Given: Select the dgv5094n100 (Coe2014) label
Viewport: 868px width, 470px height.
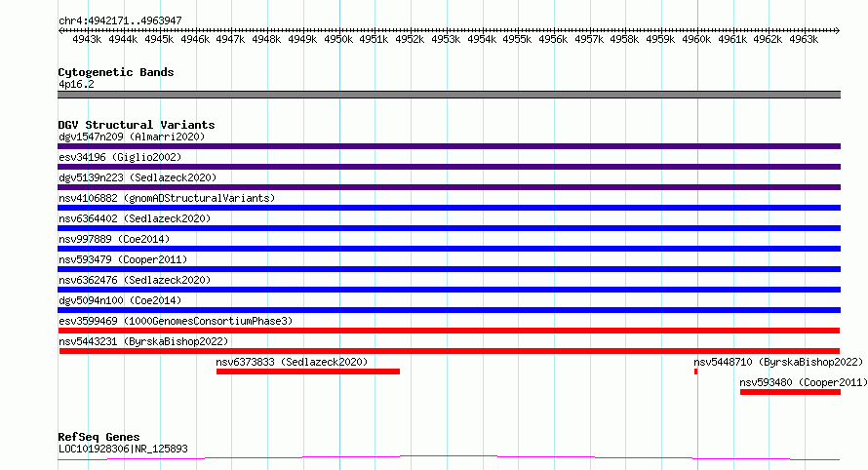Looking at the screenshot, I should coord(120,300).
